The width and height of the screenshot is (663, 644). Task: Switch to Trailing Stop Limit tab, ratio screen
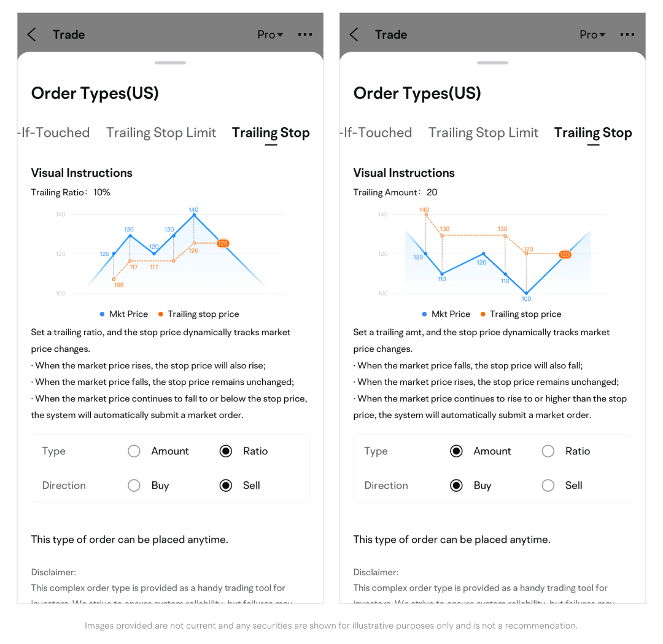(161, 133)
